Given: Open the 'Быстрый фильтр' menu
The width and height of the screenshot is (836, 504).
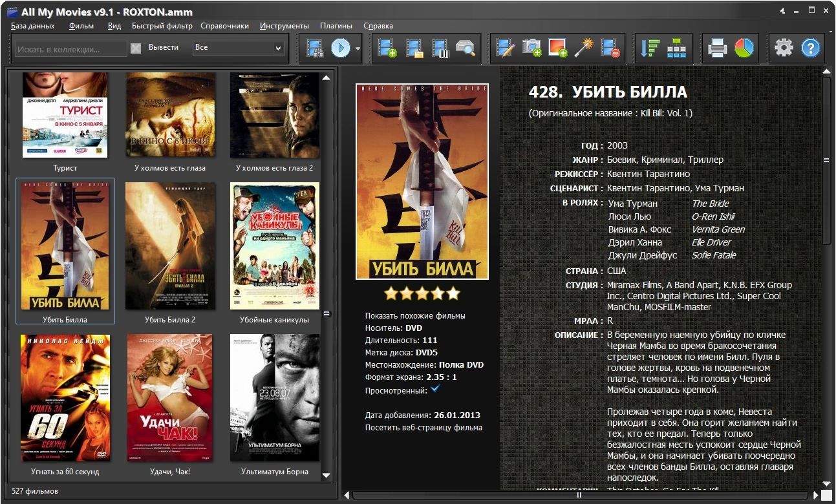Looking at the screenshot, I should coord(162,26).
